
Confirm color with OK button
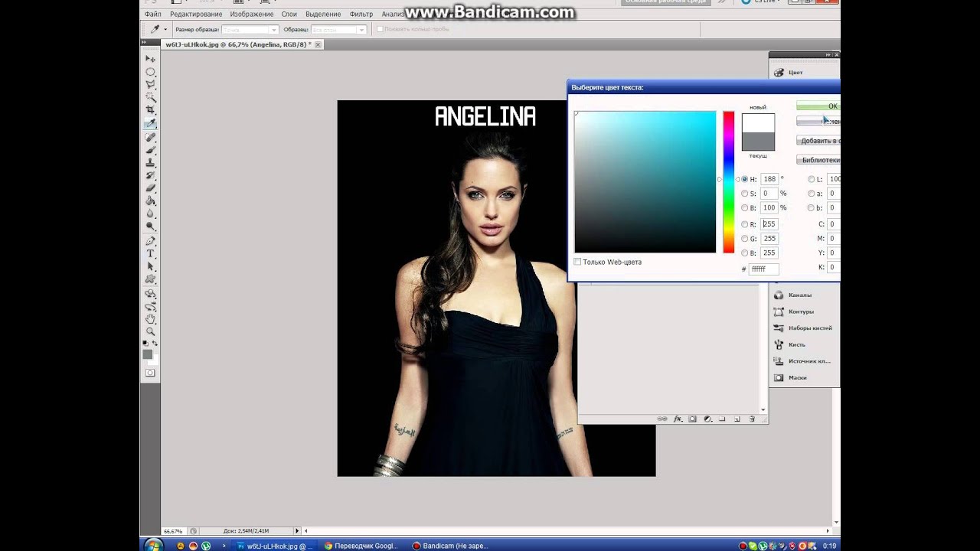tap(818, 106)
